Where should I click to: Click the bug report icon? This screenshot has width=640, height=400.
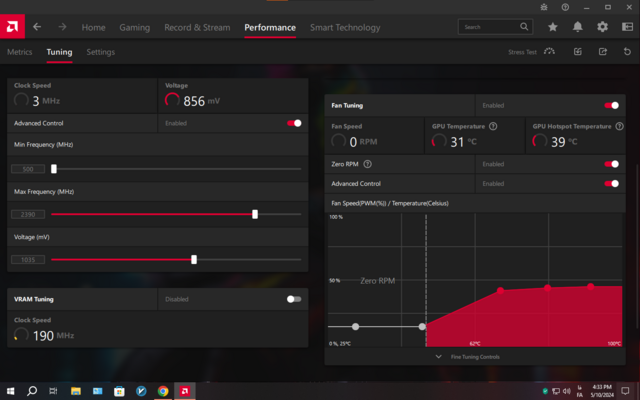coord(627,27)
